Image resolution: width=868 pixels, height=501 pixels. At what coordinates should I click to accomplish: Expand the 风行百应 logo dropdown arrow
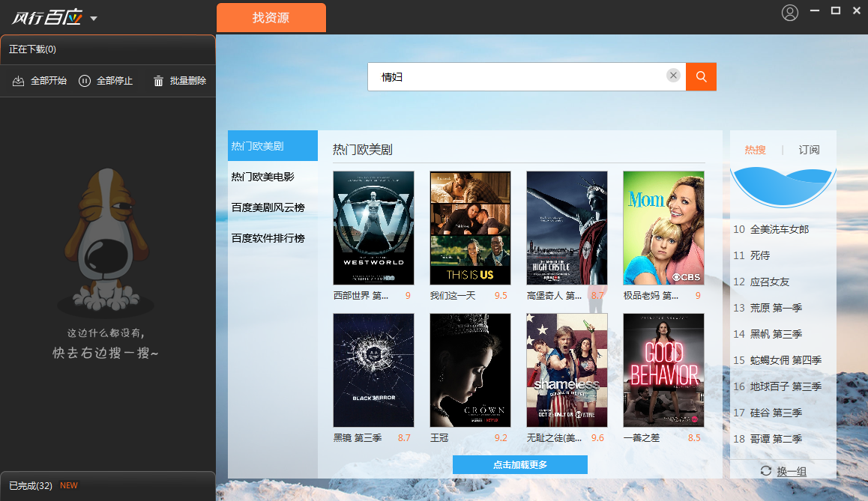(94, 18)
